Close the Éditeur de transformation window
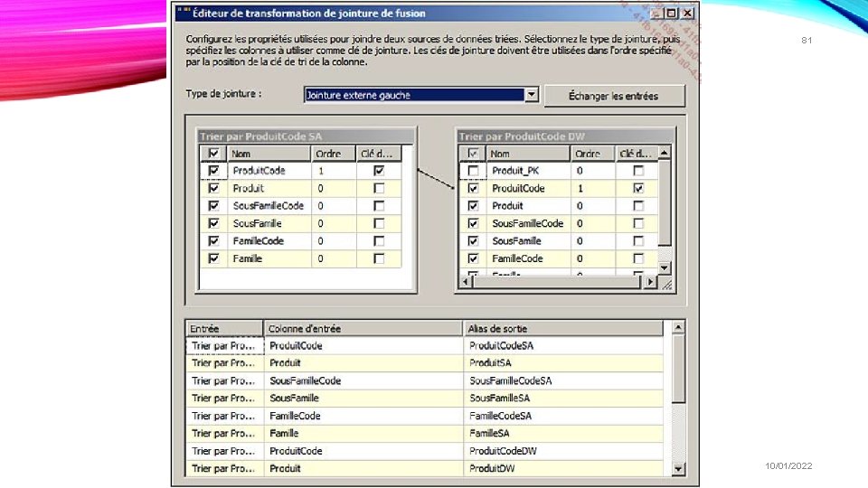The image size is (868, 488). [687, 14]
